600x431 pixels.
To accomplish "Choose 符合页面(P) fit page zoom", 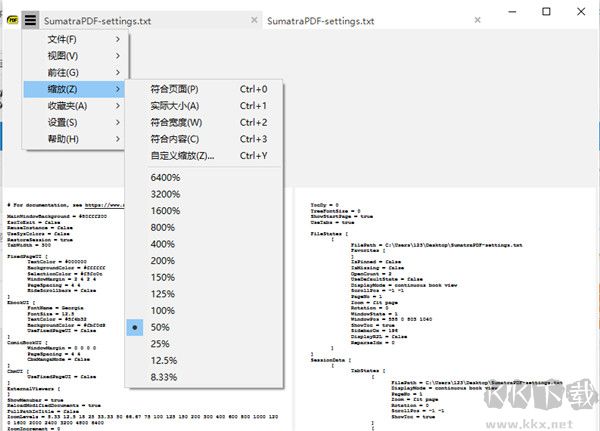I will 204,89.
